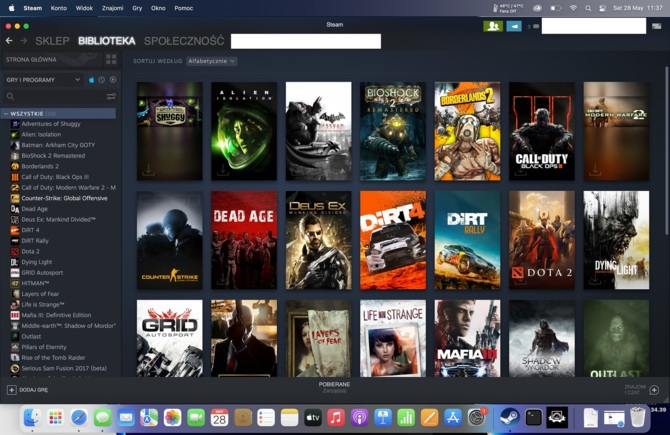Screen dimensions: 670x435
Task: Open the SPOŁECZNOŚĆ tab
Action: 184,41
